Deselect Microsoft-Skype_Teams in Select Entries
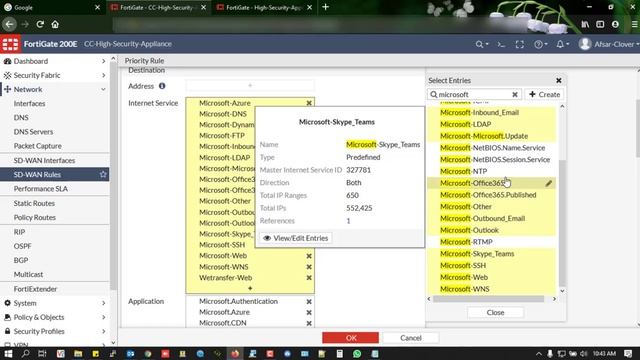Screen dimensions: 640x360 click(x=491, y=254)
